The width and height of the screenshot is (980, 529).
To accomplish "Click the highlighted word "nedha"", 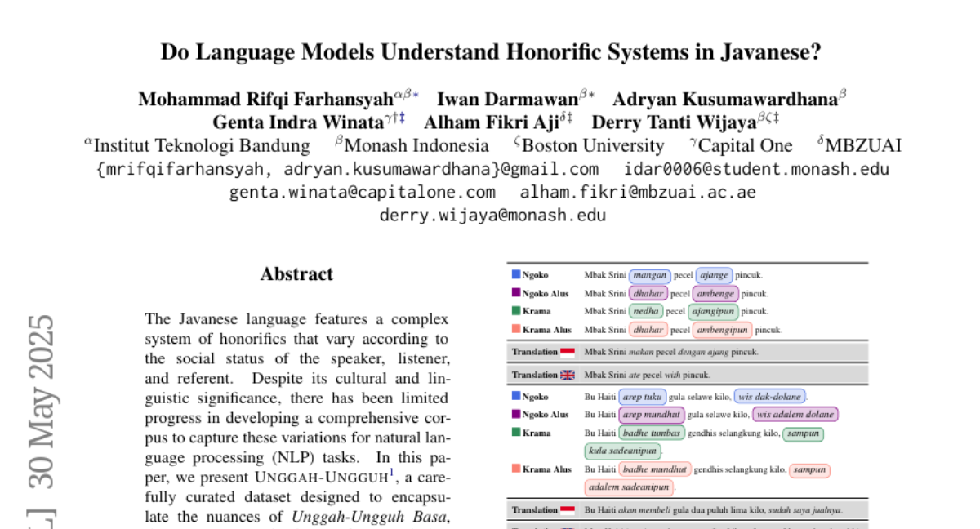I will [x=646, y=312].
